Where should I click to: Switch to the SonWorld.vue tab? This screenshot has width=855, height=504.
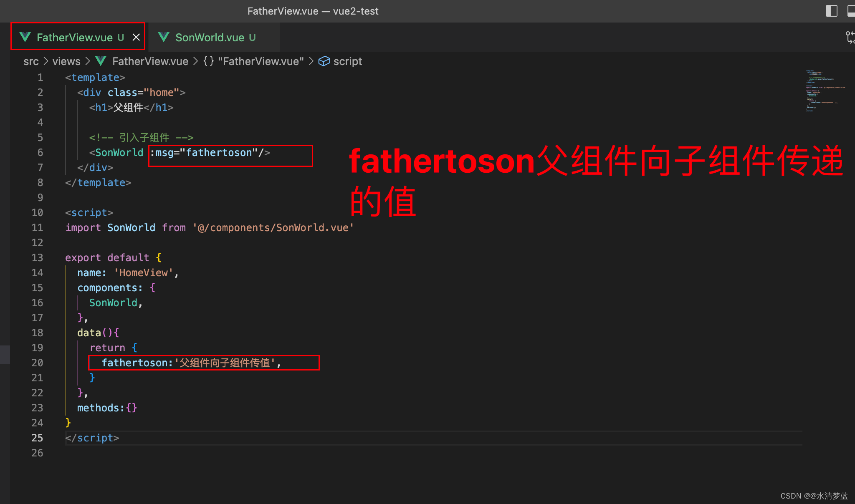210,38
